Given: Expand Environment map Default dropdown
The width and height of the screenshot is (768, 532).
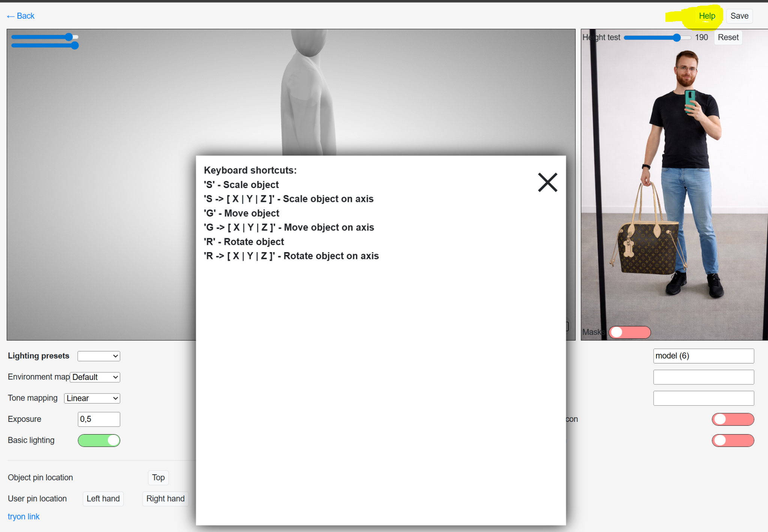Looking at the screenshot, I should click(95, 377).
